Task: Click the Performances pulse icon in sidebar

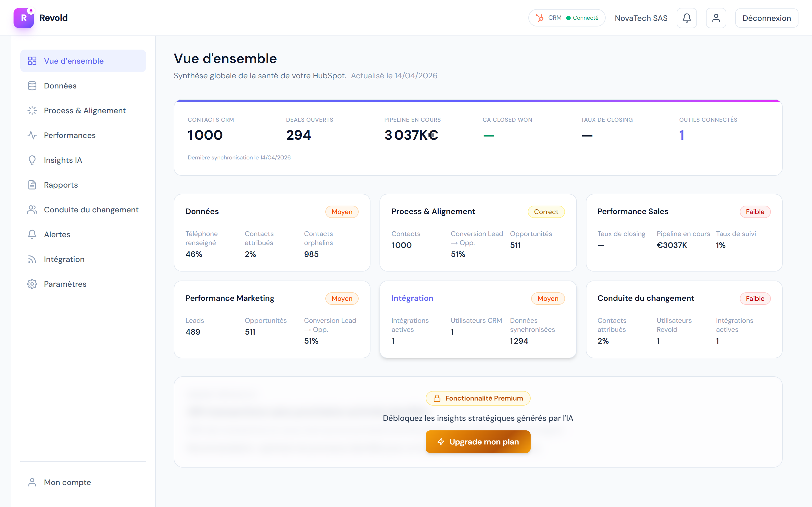Action: 32,135
